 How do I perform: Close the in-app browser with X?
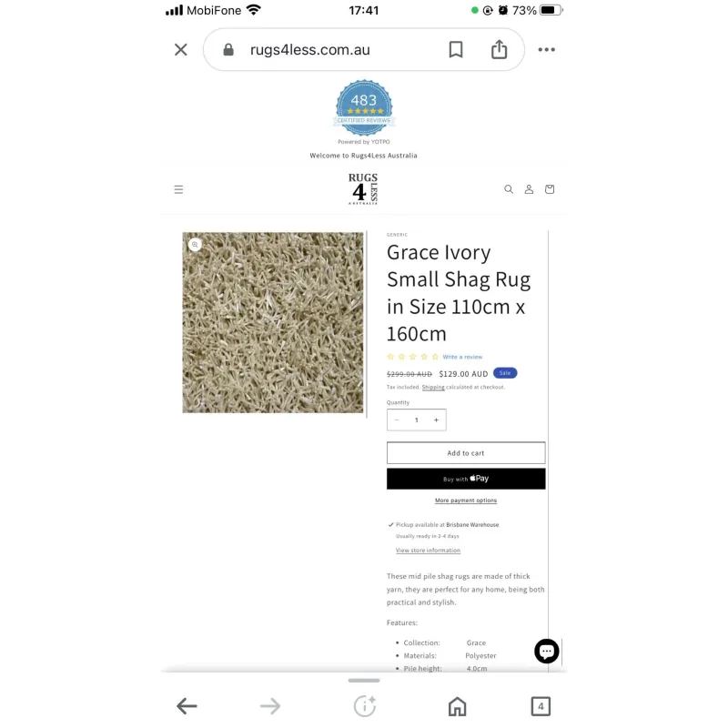[x=180, y=50]
